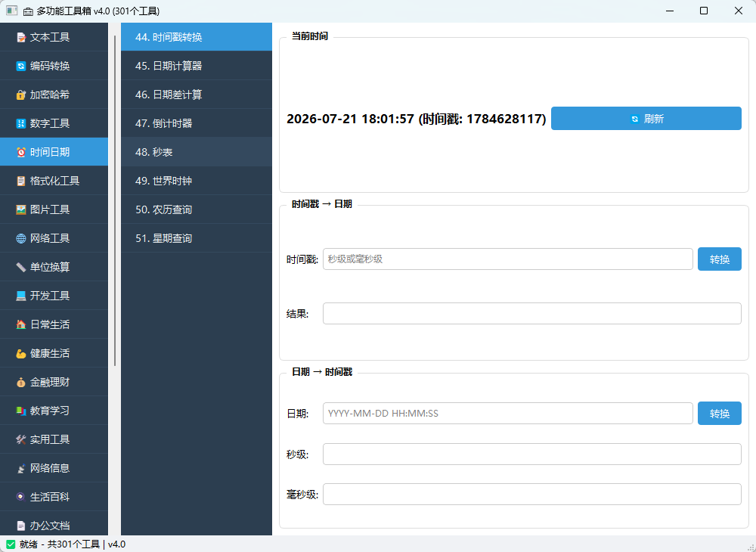The width and height of the screenshot is (756, 552).
Task: Click the 加密哈希 lock icon
Action: pyautogui.click(x=20, y=95)
